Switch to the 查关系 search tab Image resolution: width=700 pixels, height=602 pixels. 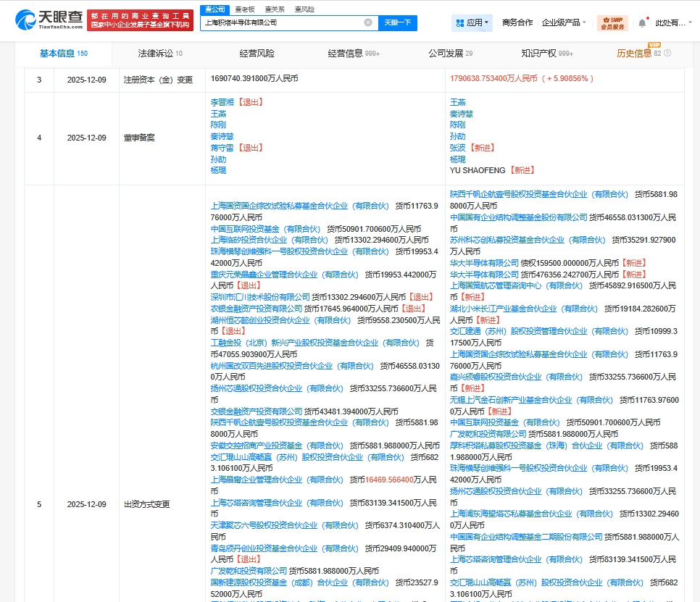point(275,9)
